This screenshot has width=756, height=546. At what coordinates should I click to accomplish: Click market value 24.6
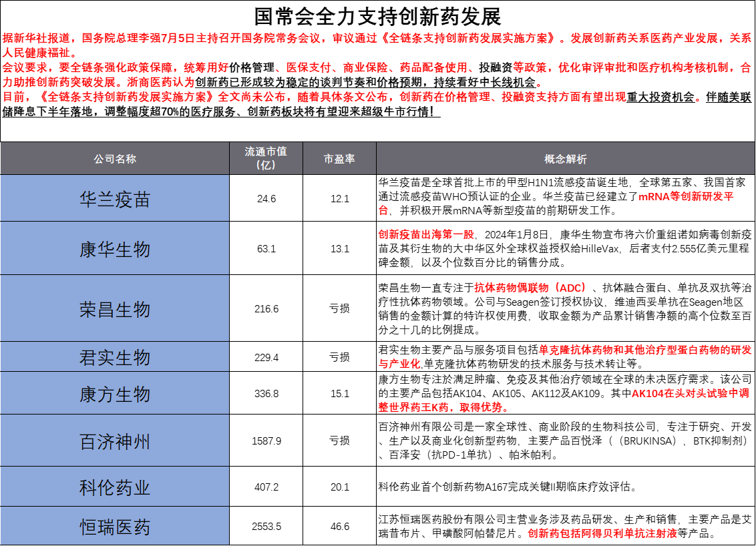(266, 198)
